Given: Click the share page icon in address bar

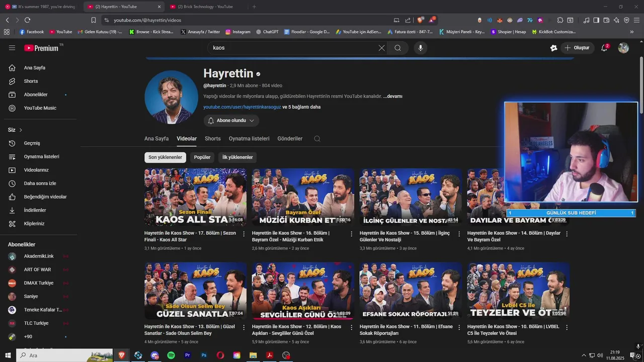Looking at the screenshot, I should (407, 20).
